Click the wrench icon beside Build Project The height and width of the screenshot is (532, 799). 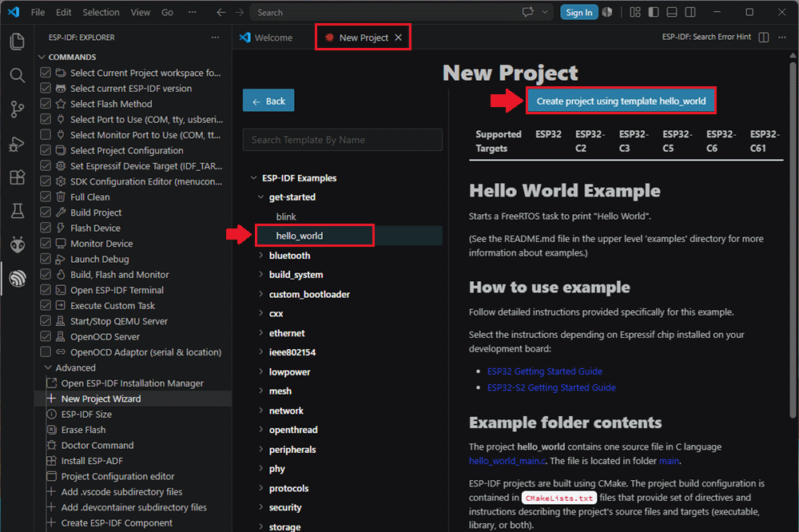[x=61, y=212]
